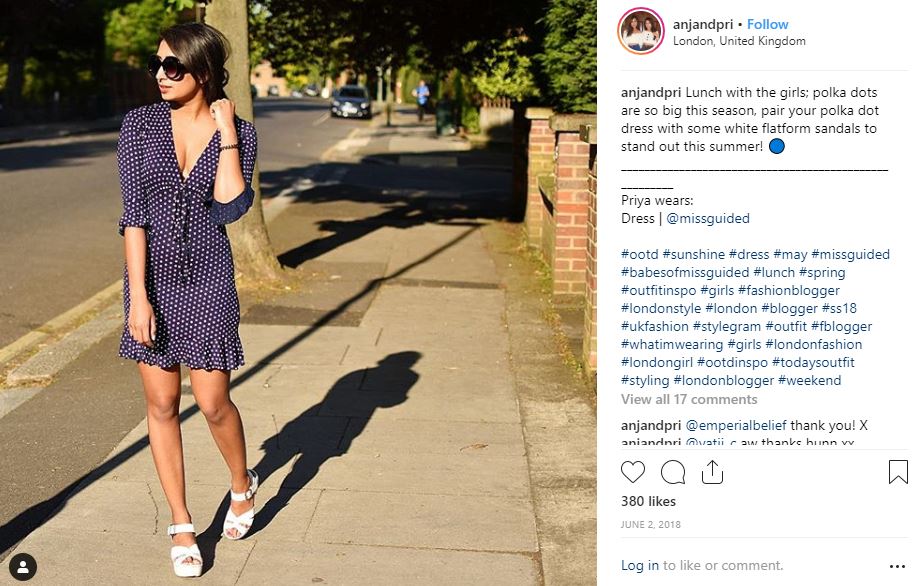Click Log in to like or comment
The image size is (915, 586).
pyautogui.click(x=640, y=565)
